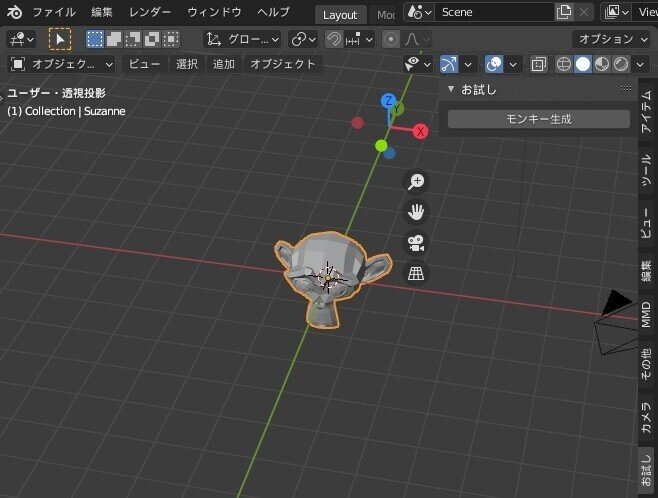
Task: Choose intersect selection mode icon
Action: click(x=171, y=39)
